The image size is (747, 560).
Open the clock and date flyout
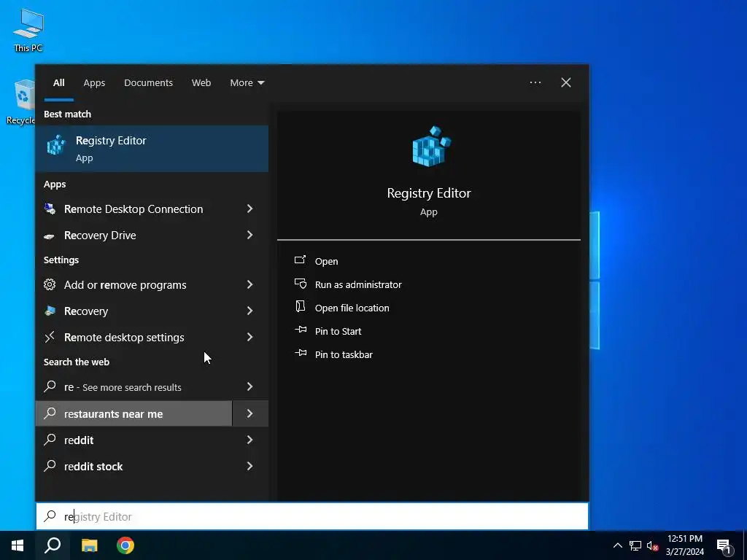684,545
